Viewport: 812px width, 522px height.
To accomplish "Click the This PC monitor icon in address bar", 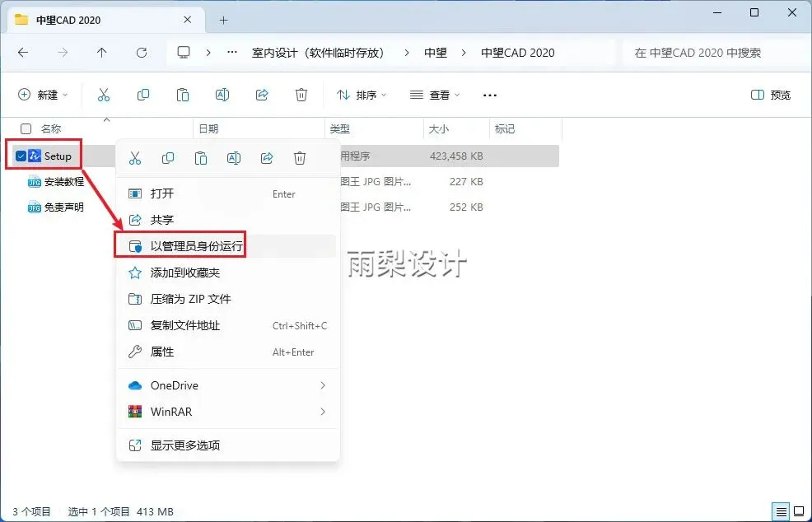I will [x=184, y=53].
